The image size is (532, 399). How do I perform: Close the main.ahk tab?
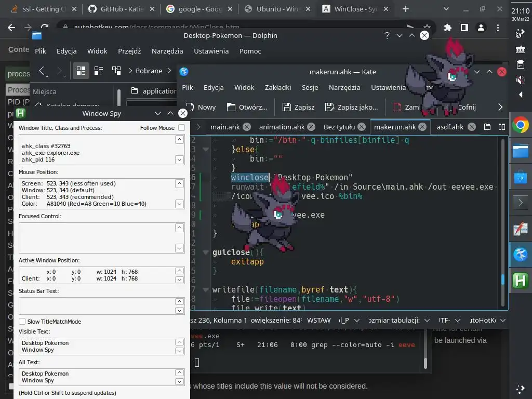tap(247, 127)
